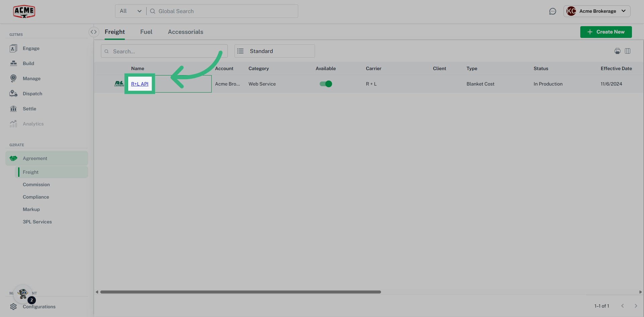
Task: Open the column settings icon
Action: click(x=628, y=51)
